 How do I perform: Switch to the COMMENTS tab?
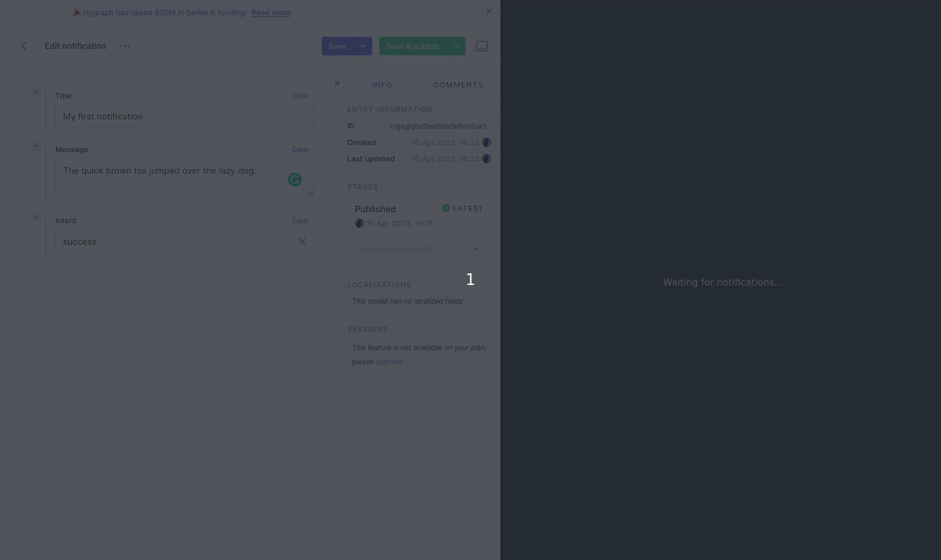click(458, 84)
